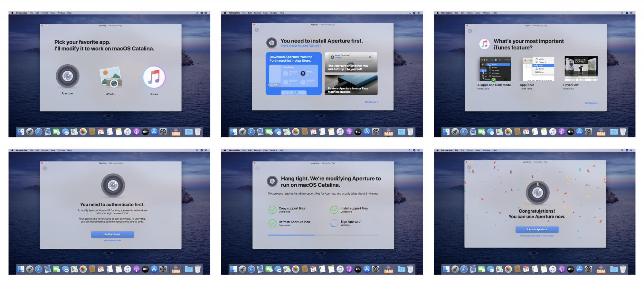644x286 pixels.
Task: Choose the iPhoto app icon in Pick your favorite app
Action: coord(110,78)
